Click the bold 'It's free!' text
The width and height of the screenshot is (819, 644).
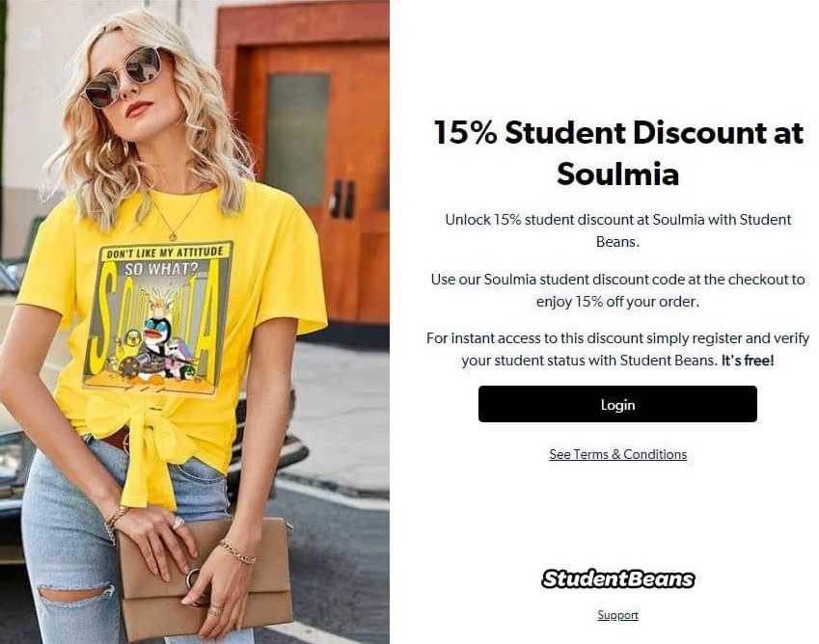click(748, 361)
